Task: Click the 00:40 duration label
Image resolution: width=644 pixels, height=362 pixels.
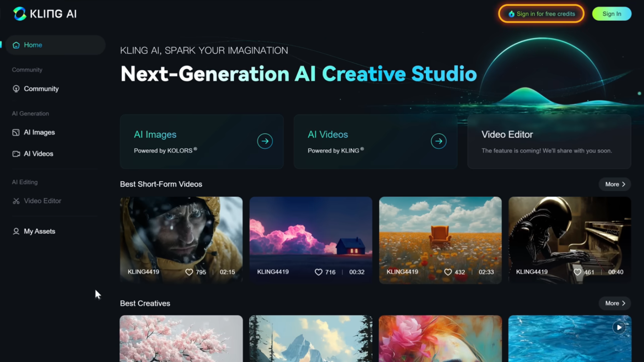Action: click(616, 272)
